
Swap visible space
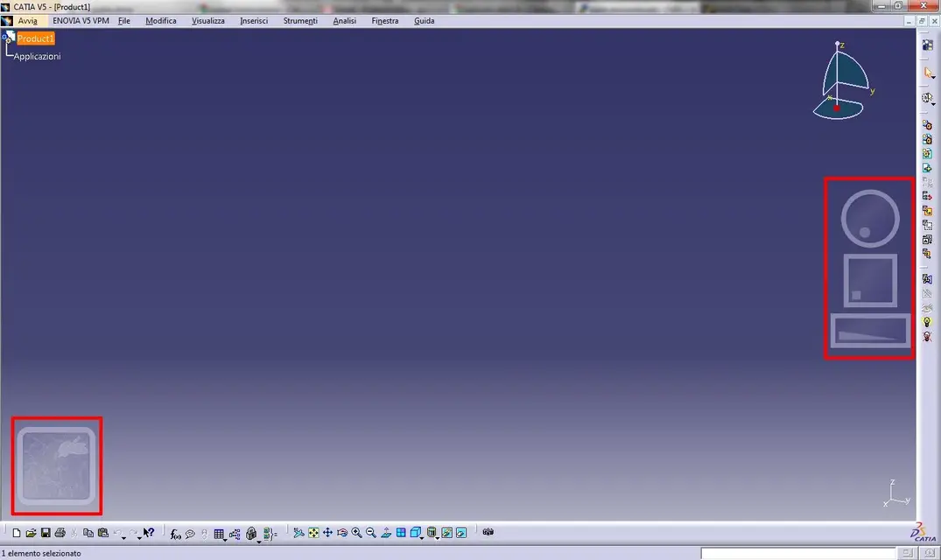point(461,532)
